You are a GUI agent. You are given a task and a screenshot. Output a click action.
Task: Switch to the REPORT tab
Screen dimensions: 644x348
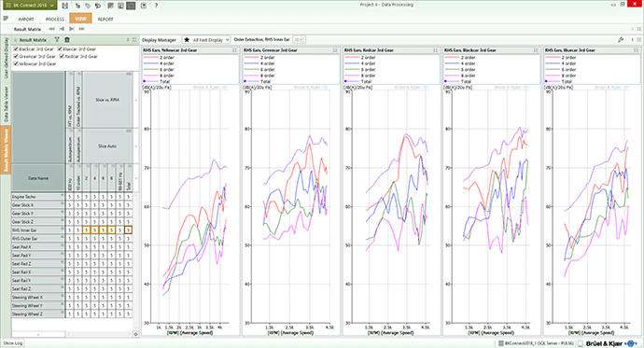pyautogui.click(x=105, y=19)
